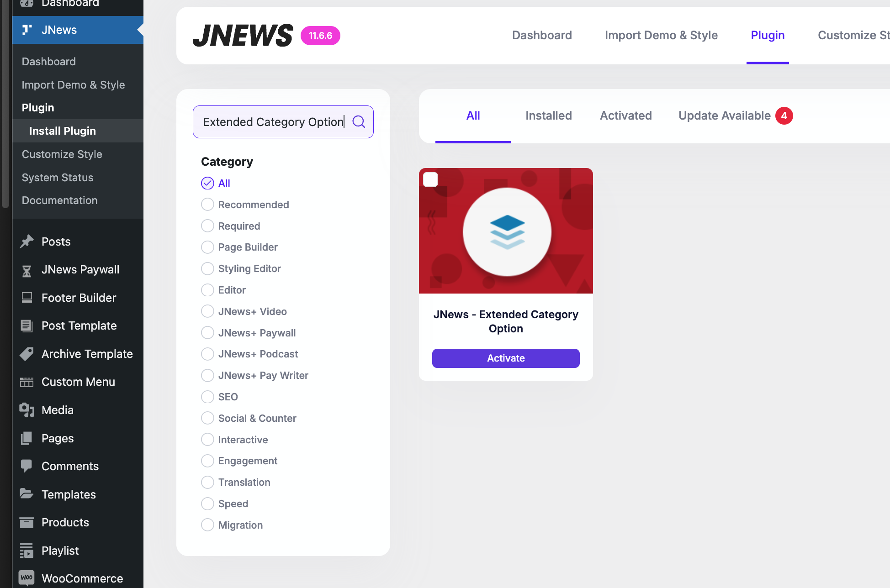The image size is (890, 588).
Task: Click the Playlist icon in sidebar
Action: click(x=27, y=551)
